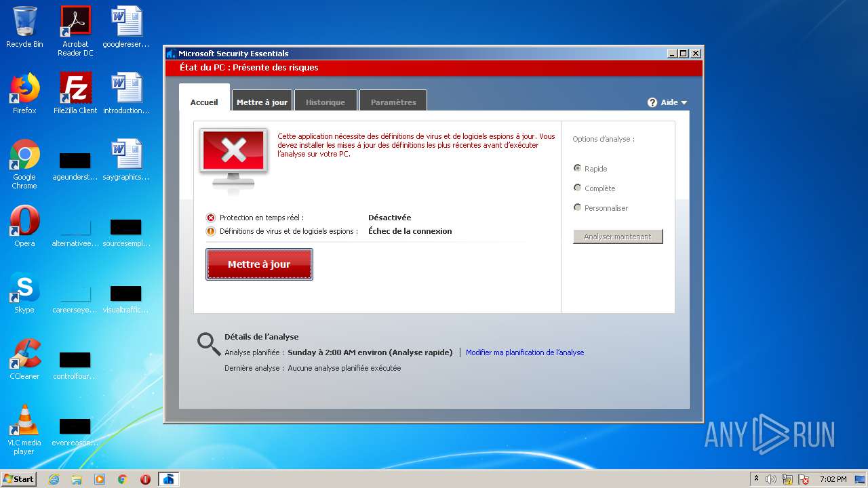Close the Security Essentials window
Viewport: 868px width, 488px height.
[x=696, y=54]
